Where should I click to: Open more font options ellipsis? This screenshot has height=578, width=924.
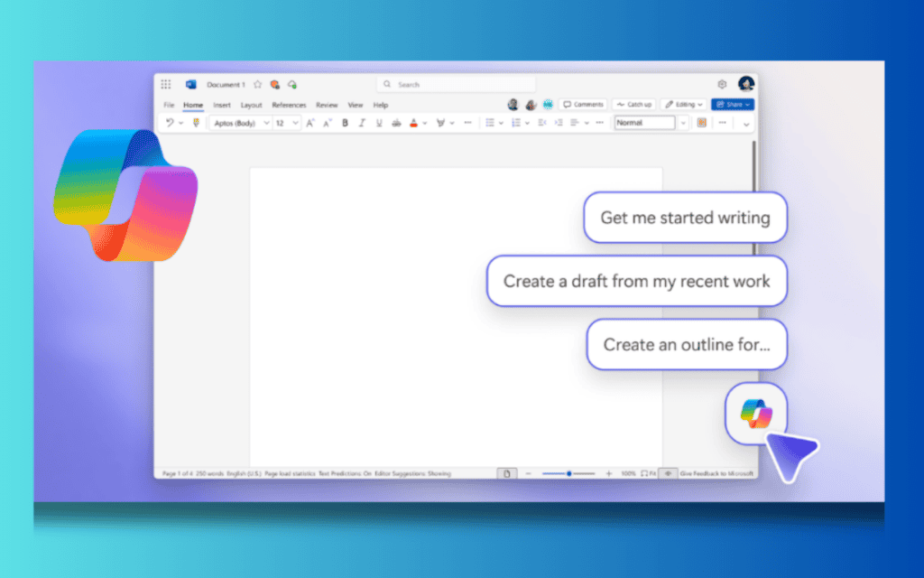pyautogui.click(x=468, y=123)
